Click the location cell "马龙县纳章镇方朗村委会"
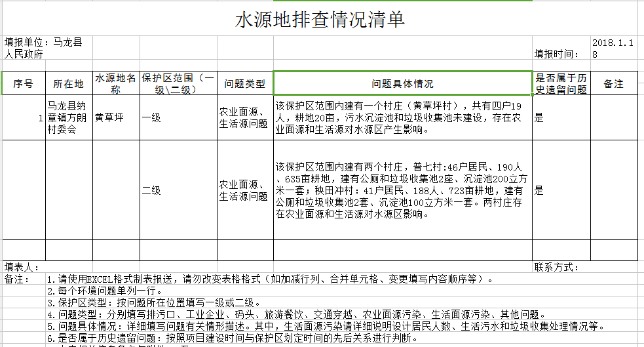The height and width of the screenshot is (347, 644). click(68, 117)
